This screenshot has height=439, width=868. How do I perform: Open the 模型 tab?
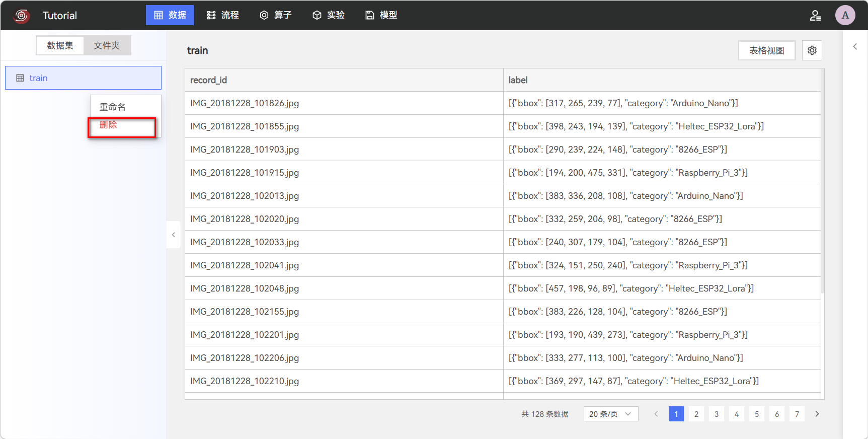coord(381,15)
